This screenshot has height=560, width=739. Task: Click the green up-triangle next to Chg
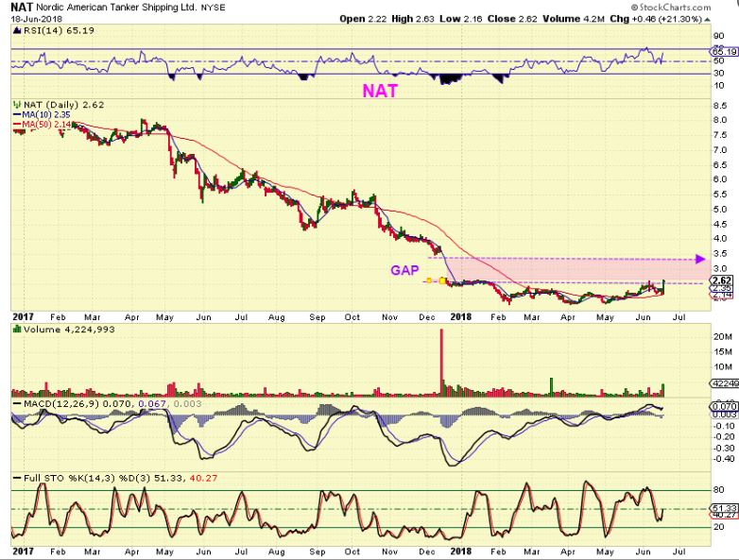pos(708,20)
